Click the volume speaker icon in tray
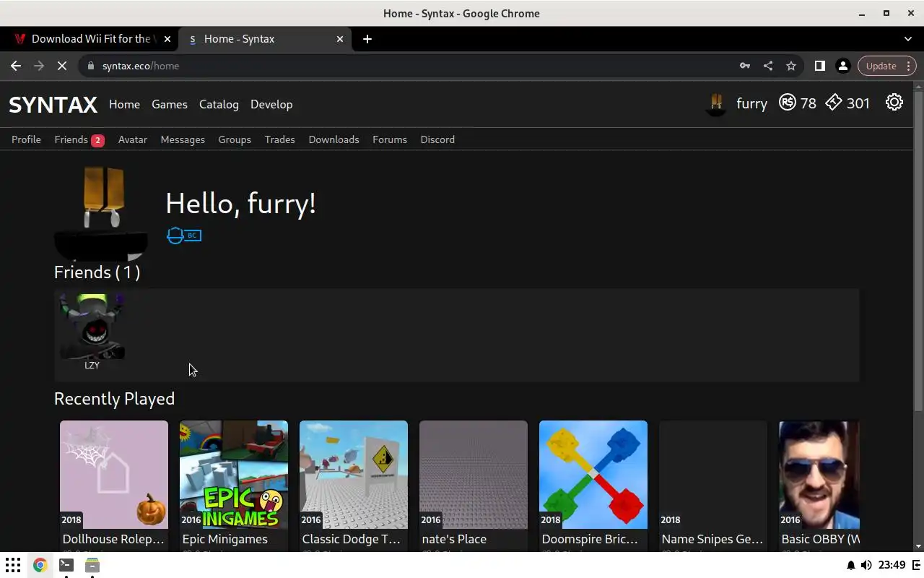Screen dimensions: 924x578 coord(866,565)
